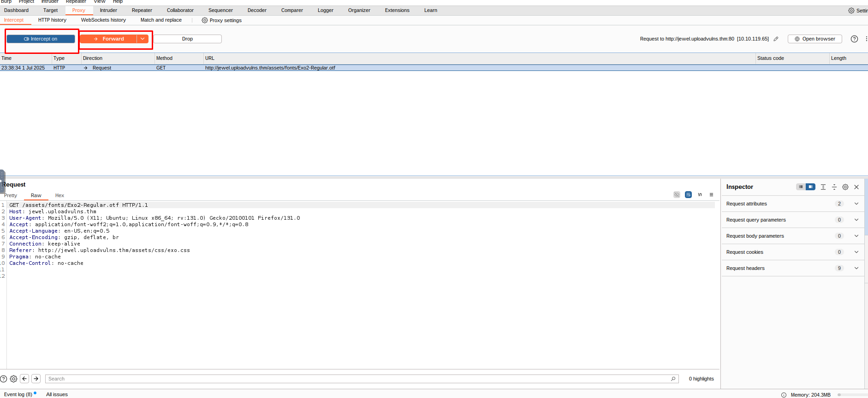Open Proxy settings gear
Viewport: 868px width, 398px height.
222,20
